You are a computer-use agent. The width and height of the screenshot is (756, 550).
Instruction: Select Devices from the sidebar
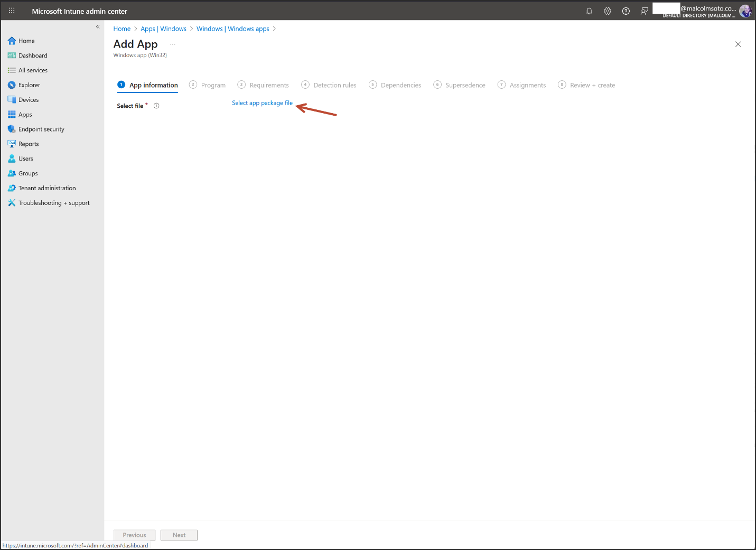29,99
